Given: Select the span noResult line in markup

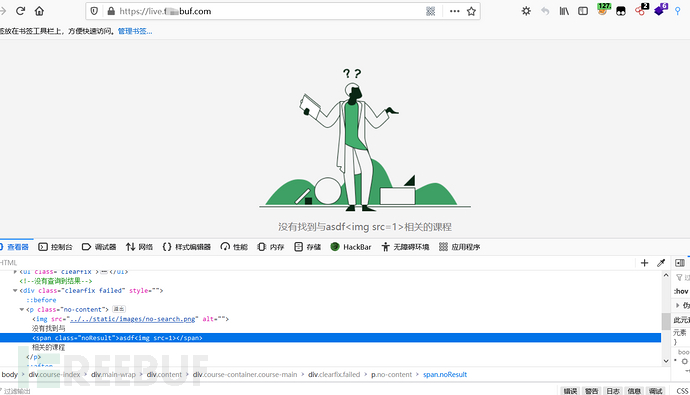Looking at the screenshot, I should pyautogui.click(x=330, y=338).
